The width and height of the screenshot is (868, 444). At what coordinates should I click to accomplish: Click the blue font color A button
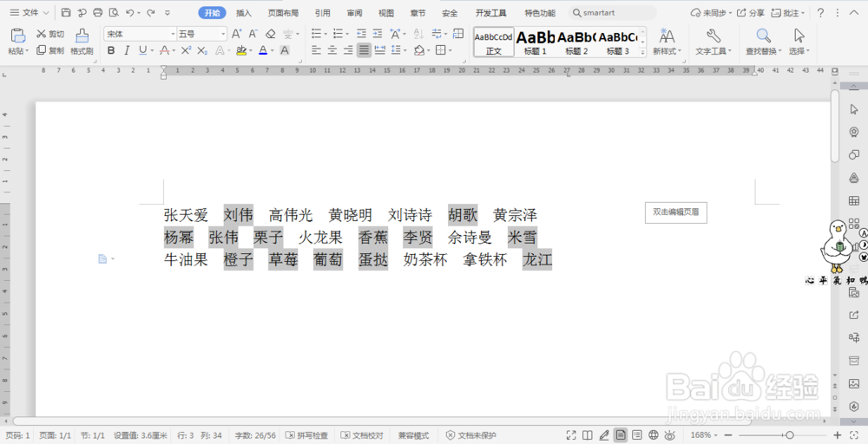[263, 50]
